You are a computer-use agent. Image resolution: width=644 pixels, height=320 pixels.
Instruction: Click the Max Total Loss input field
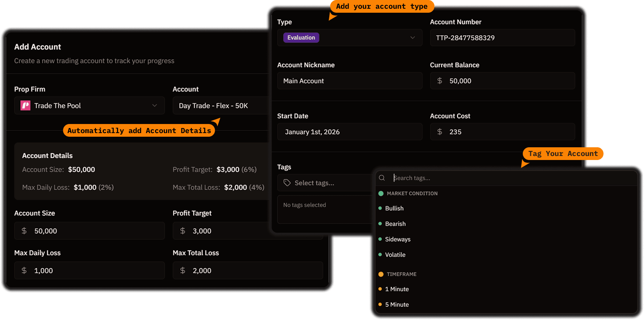[x=248, y=271]
